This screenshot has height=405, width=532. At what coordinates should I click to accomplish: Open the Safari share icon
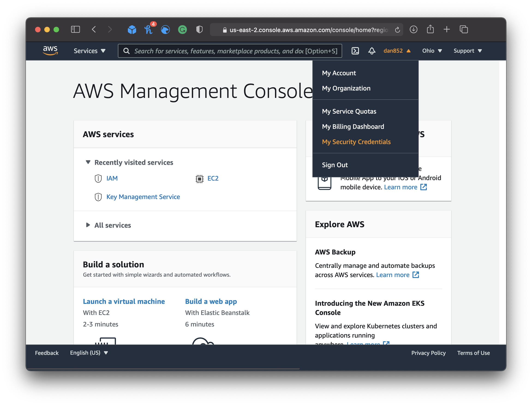click(x=430, y=29)
